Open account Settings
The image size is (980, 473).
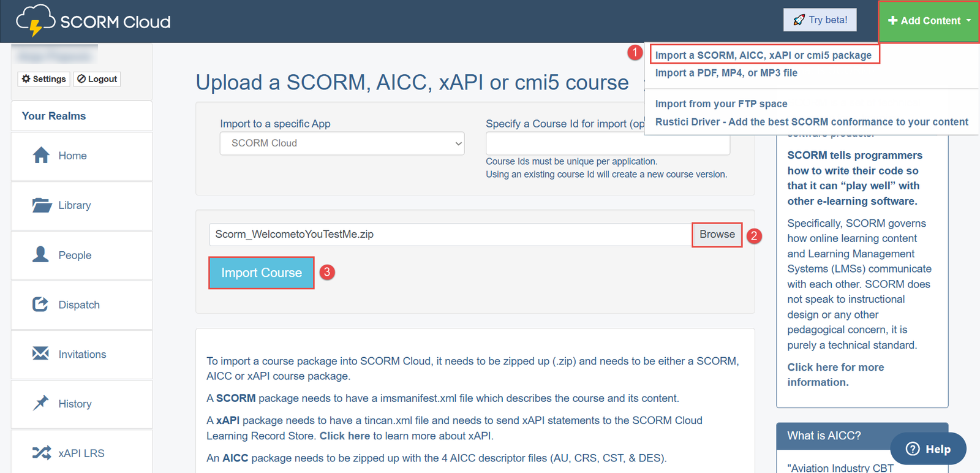point(43,79)
